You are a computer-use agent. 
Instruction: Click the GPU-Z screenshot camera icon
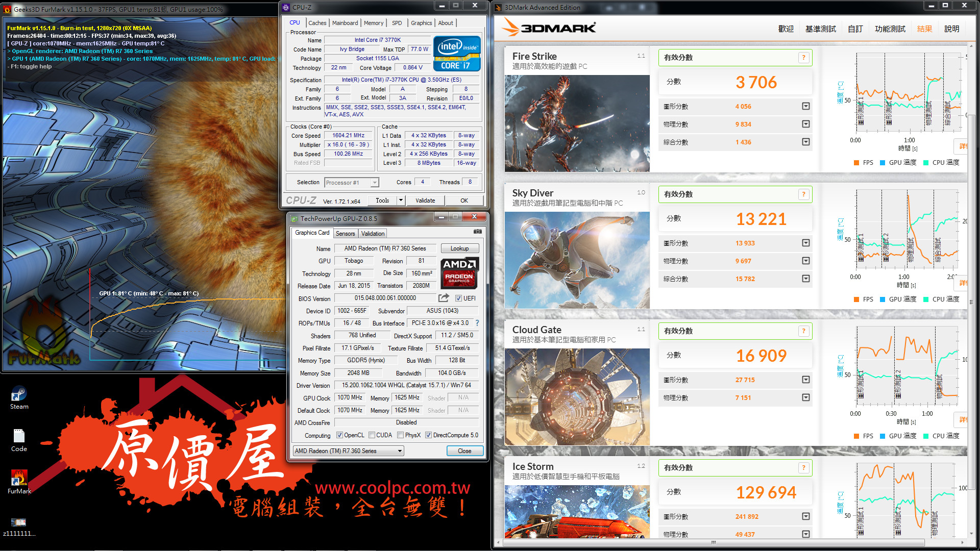pyautogui.click(x=477, y=232)
